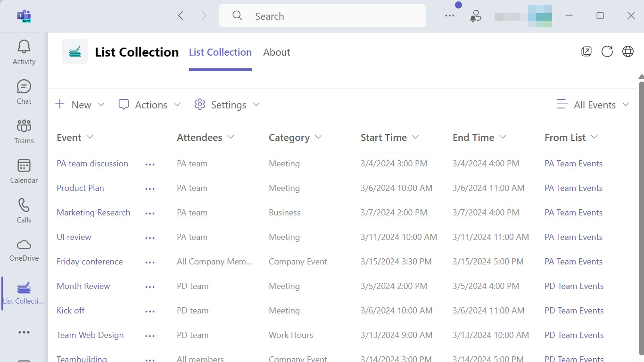Screen dimensions: 644x362
Task: Switch to the About tab
Action: (276, 52)
